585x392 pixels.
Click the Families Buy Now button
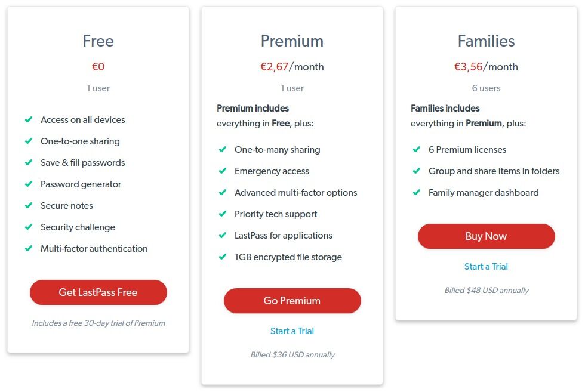(x=486, y=236)
